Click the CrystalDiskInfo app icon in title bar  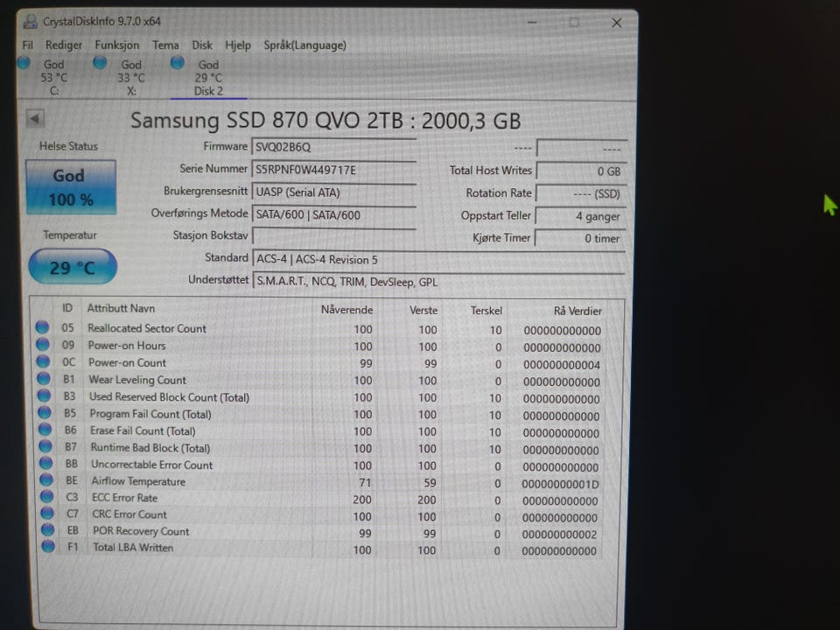[30, 22]
